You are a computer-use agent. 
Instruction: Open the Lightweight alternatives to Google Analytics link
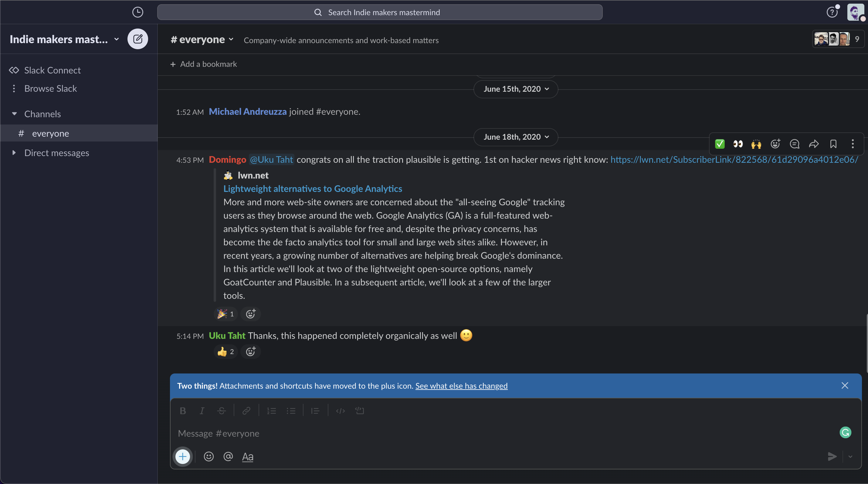pos(313,189)
